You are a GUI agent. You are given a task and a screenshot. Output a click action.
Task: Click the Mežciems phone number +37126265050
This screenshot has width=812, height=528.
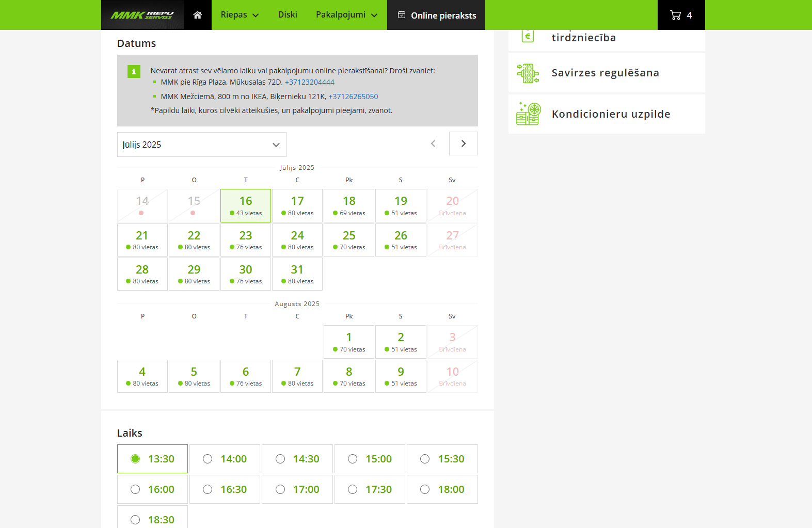[x=353, y=97]
